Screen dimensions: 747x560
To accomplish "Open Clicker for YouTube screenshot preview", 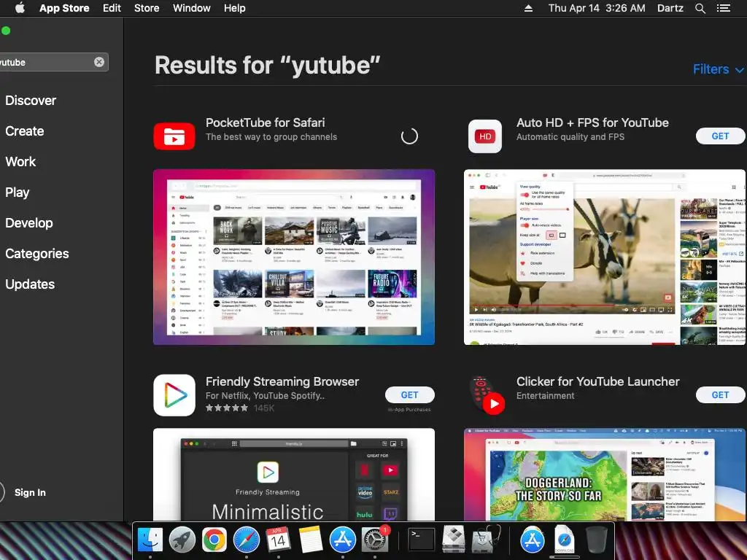I will coord(605,474).
